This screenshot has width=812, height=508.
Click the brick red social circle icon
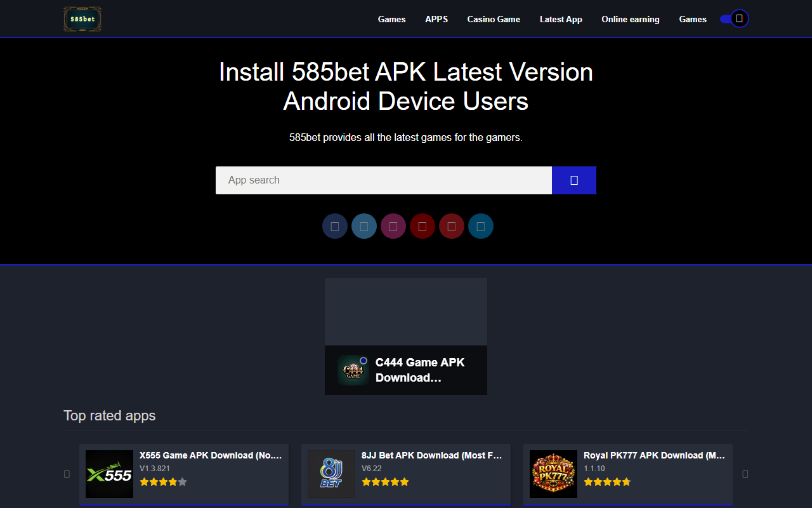click(452, 226)
